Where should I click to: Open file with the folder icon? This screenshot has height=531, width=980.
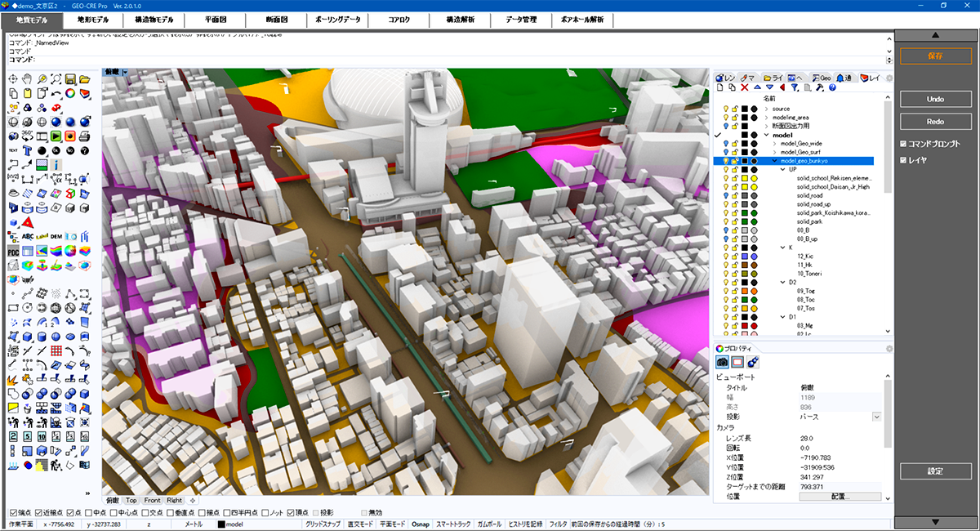click(x=85, y=79)
